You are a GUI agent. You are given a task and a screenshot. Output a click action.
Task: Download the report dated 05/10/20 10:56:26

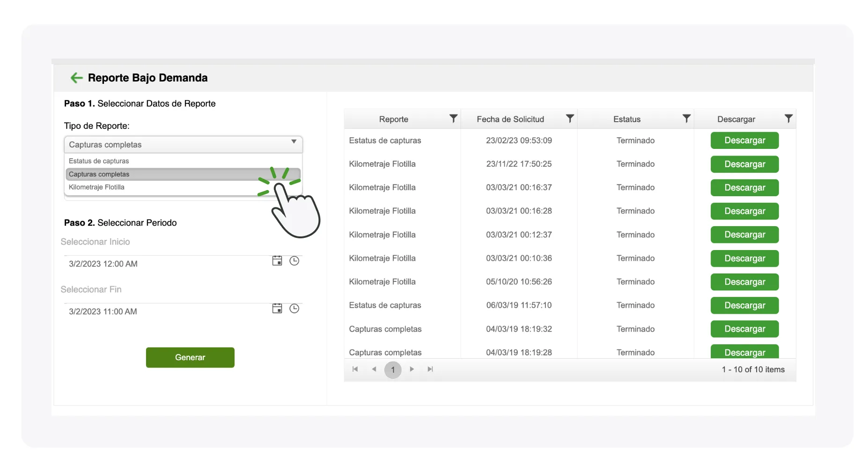(x=744, y=282)
